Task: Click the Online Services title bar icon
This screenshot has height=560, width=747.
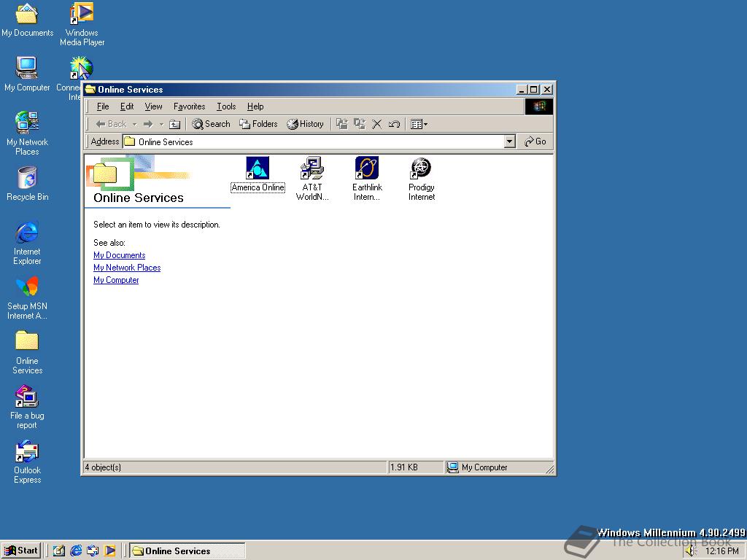Action: point(90,90)
